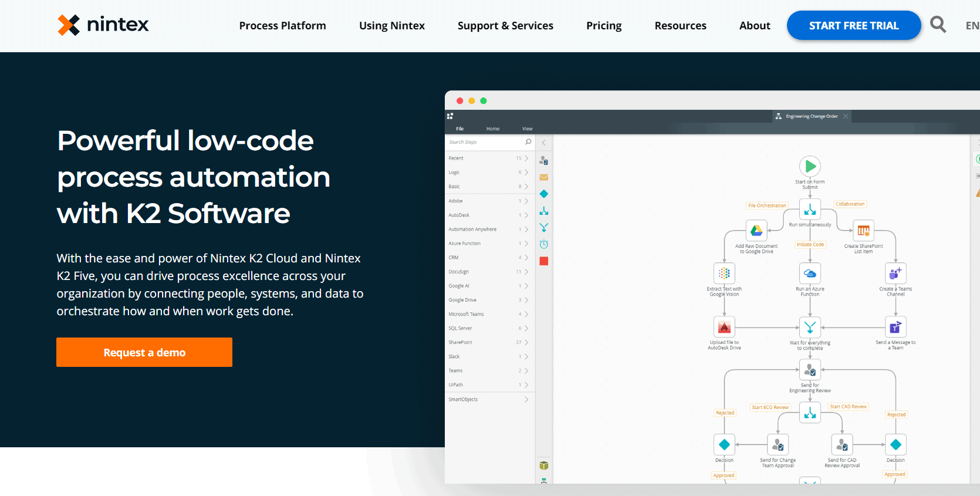Open the EN language selector
This screenshot has height=496, width=980.
pos(972,25)
